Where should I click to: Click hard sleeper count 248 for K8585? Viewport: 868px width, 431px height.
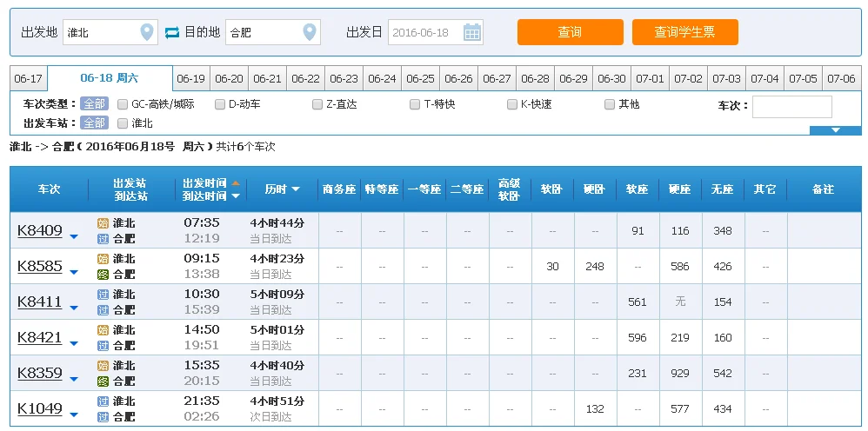tap(595, 266)
